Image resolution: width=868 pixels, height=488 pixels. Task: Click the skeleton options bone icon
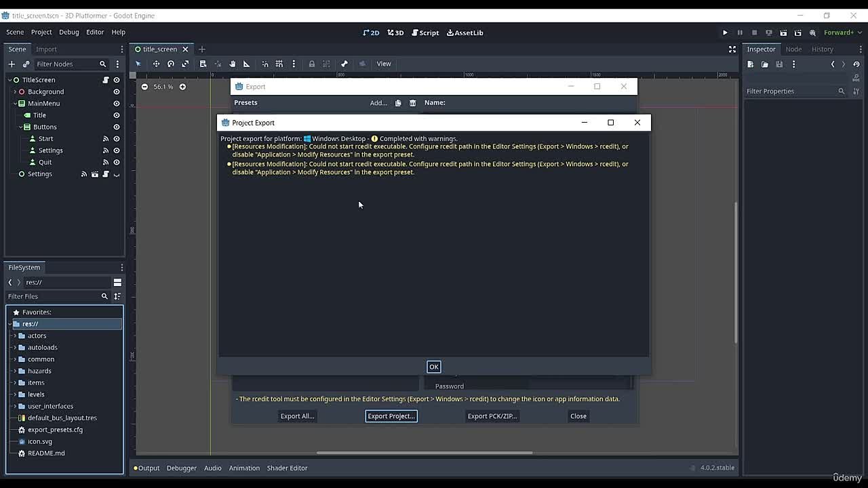pyautogui.click(x=344, y=64)
